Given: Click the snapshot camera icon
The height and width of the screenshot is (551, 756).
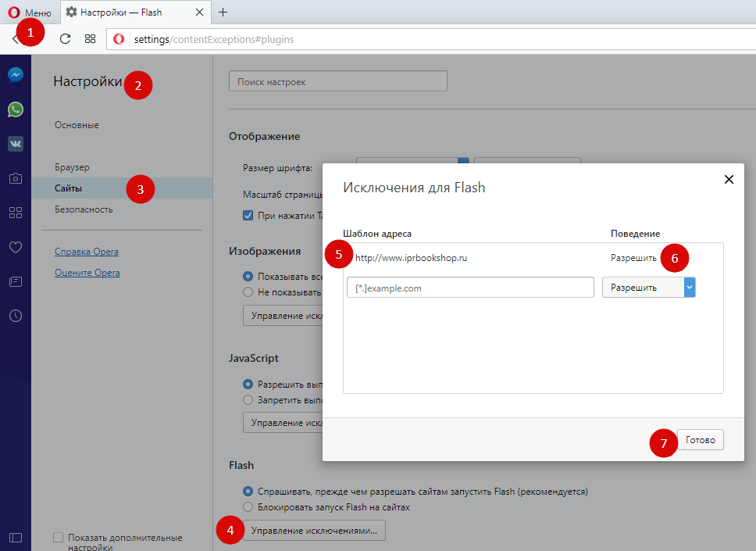Looking at the screenshot, I should pos(16,178).
